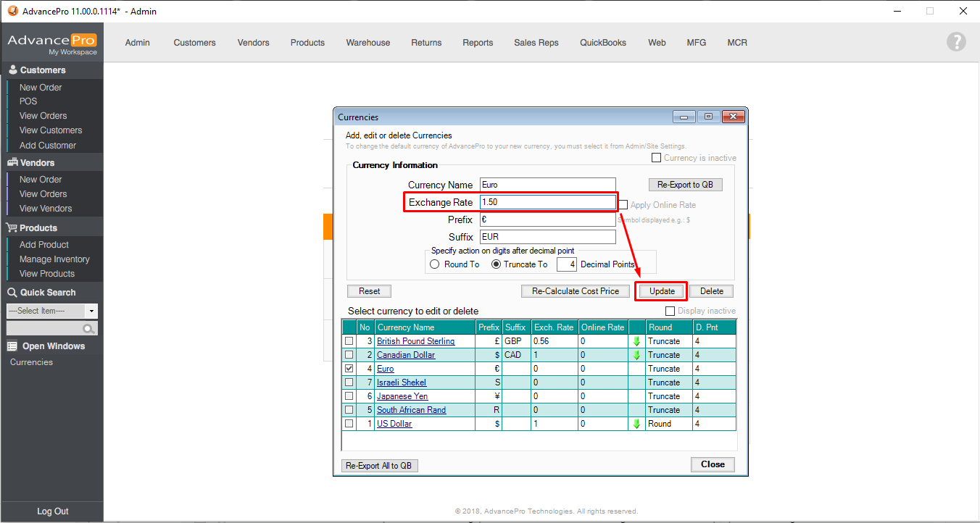Screen dimensions: 980x523
Task: Tick the checkbox for Israeli Shekel row
Action: pyautogui.click(x=349, y=382)
